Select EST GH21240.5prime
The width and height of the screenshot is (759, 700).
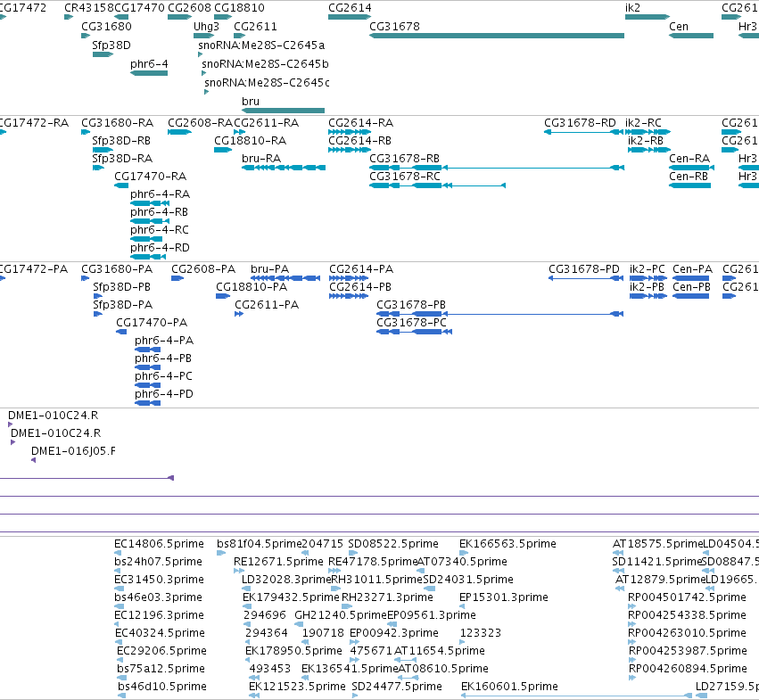(x=299, y=624)
